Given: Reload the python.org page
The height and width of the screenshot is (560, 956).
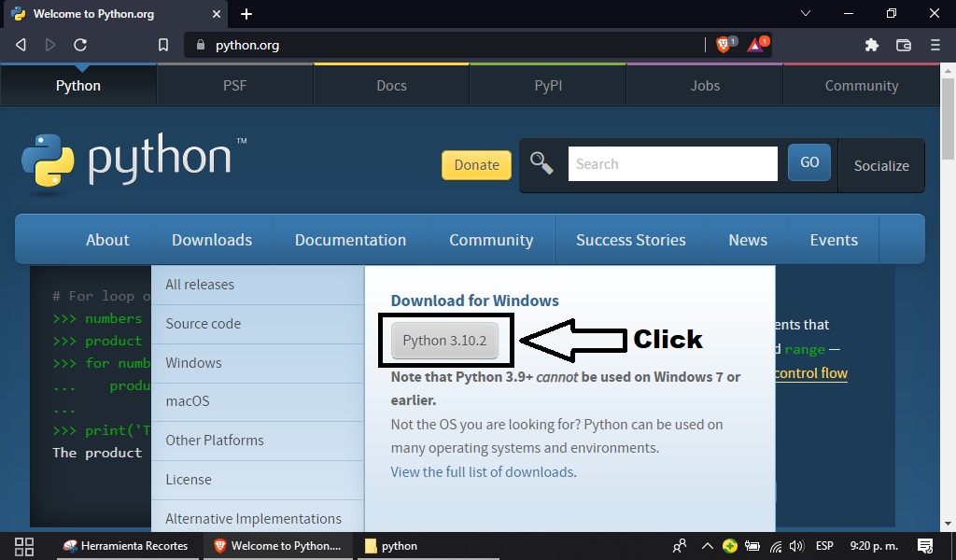Looking at the screenshot, I should pos(80,45).
